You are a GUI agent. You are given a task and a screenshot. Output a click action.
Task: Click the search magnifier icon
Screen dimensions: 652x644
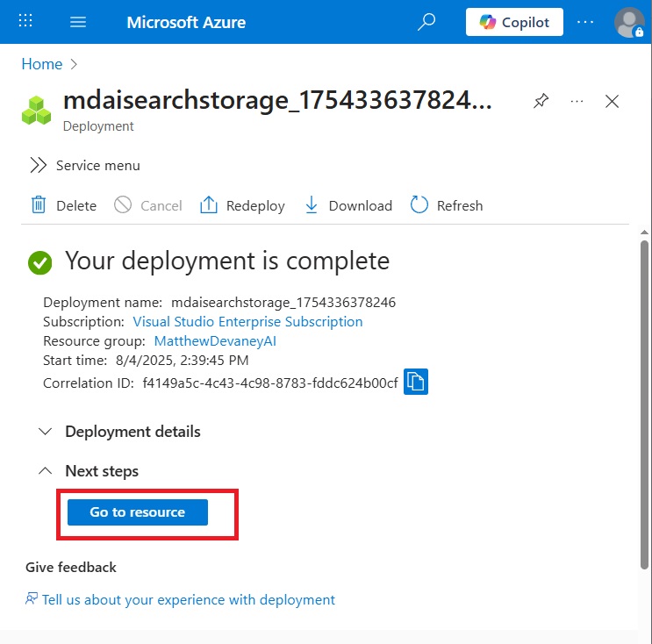coord(426,22)
